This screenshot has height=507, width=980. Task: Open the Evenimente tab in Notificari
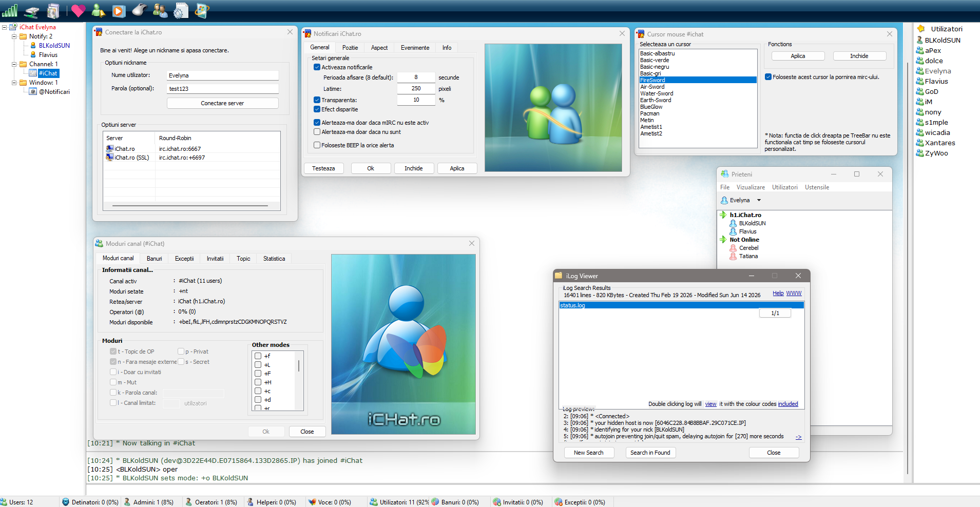pyautogui.click(x=415, y=48)
